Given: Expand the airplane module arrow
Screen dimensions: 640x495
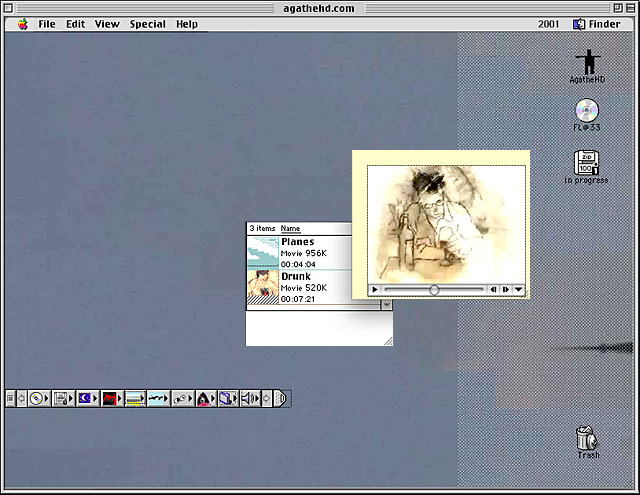Looking at the screenshot, I should (166, 398).
